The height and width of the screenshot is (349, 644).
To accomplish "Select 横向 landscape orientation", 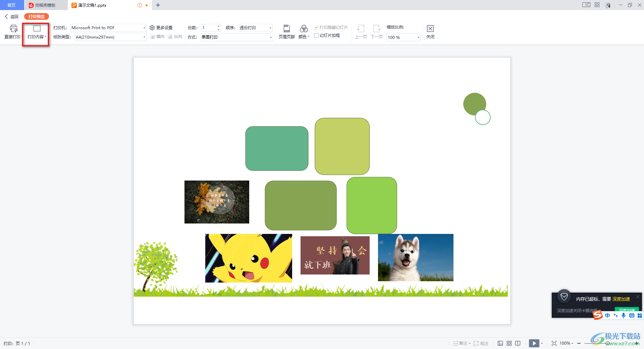I will (157, 37).
